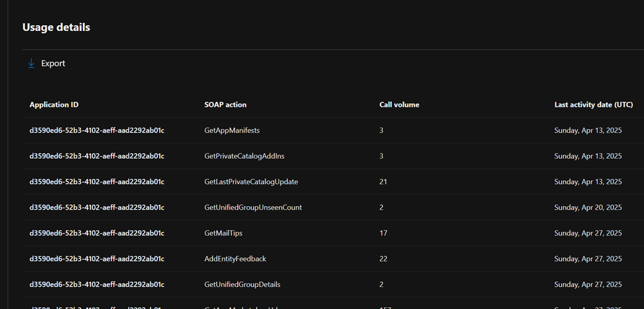This screenshot has height=309, width=644.
Task: Click the Call volume column header
Action: tap(399, 105)
